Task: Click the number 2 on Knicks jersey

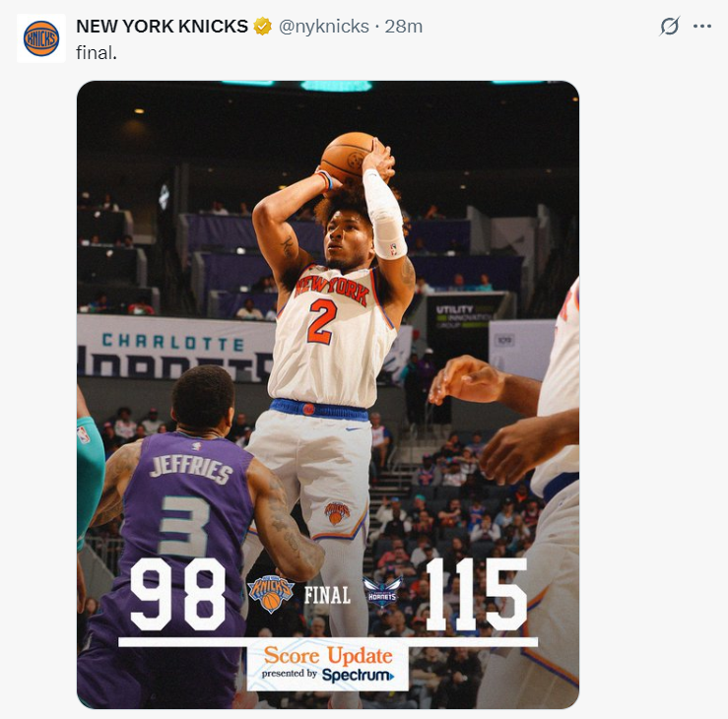Action: (321, 321)
